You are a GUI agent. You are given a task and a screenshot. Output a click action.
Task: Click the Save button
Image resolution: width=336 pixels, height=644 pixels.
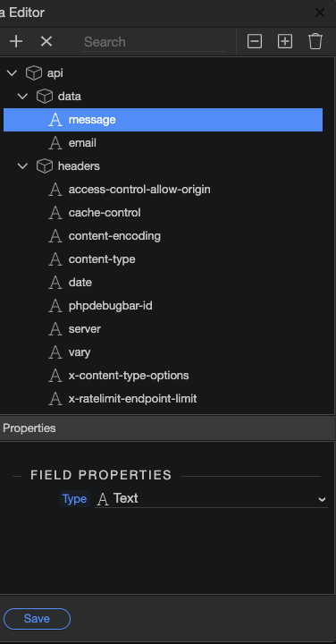[x=37, y=619]
